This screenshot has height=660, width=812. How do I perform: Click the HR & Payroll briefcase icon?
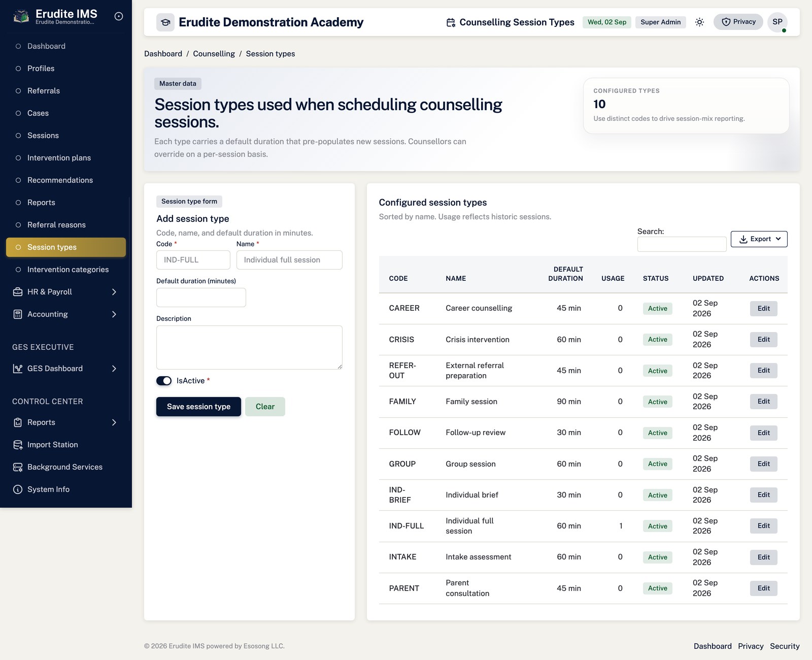coord(18,292)
